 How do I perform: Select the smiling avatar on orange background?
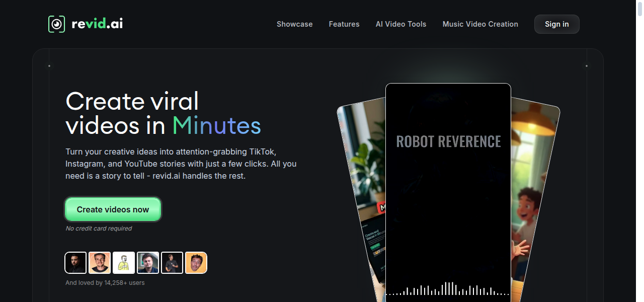pyautogui.click(x=100, y=262)
